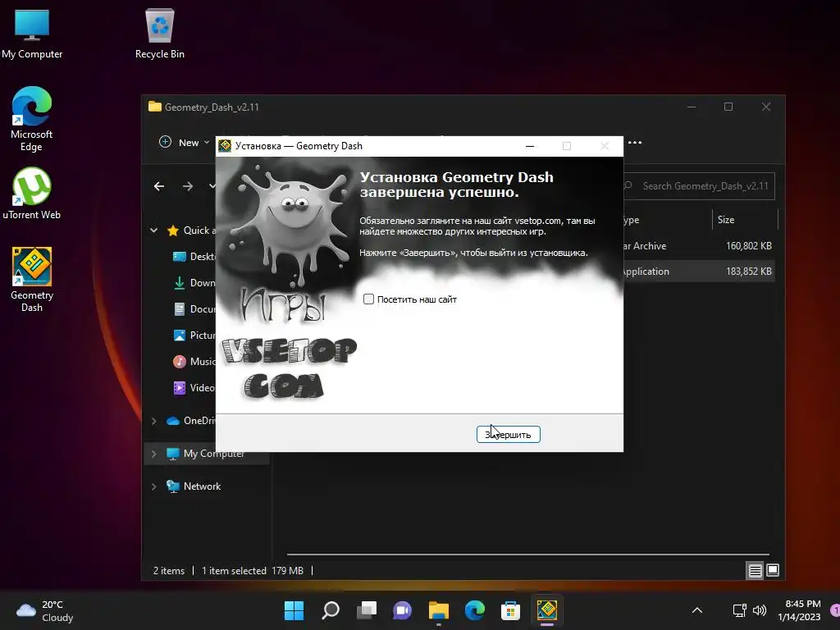Open Task View from the taskbar
Screen dimensions: 840x630
point(367,610)
